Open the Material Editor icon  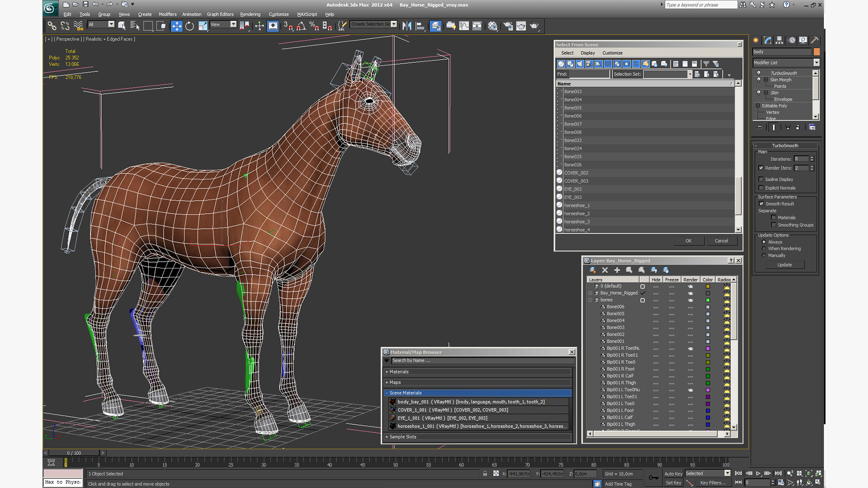pos(492,26)
